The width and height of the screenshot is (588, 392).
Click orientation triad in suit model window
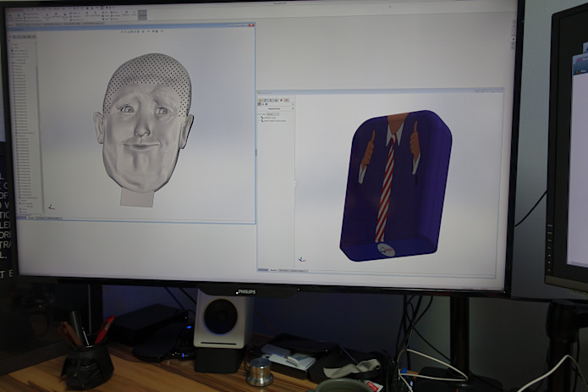click(x=302, y=260)
